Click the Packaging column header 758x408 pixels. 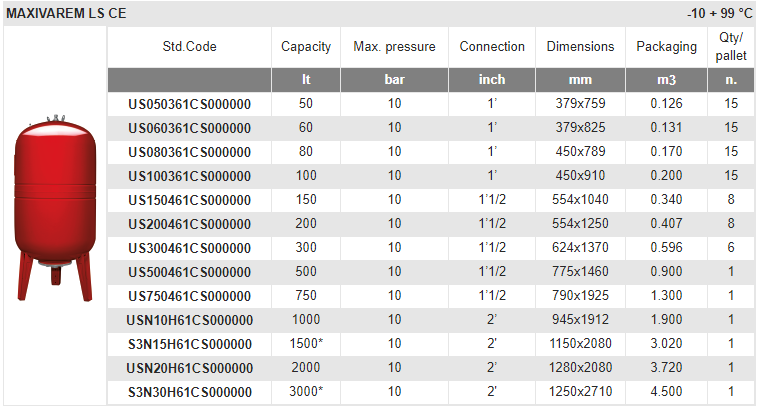667,46
